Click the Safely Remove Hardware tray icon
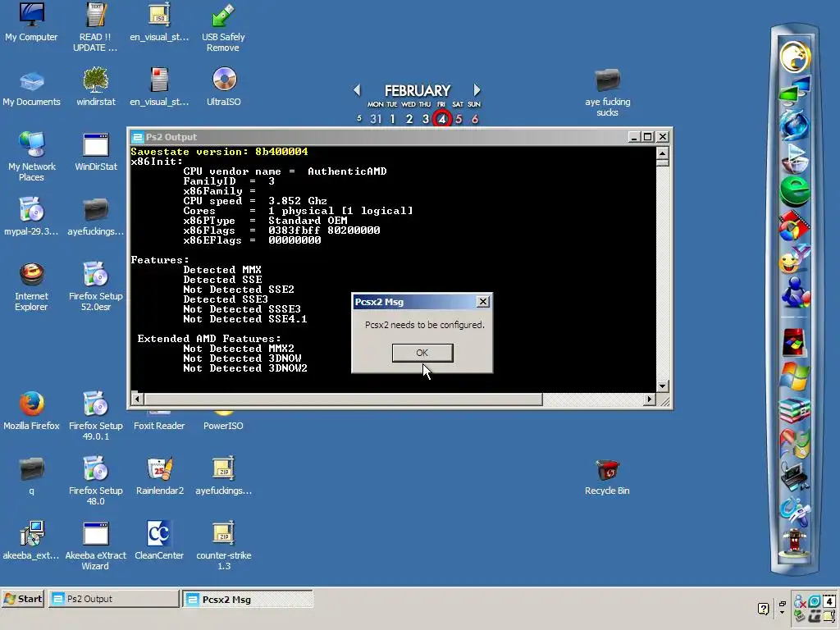This screenshot has width=840, height=630. pos(800,616)
